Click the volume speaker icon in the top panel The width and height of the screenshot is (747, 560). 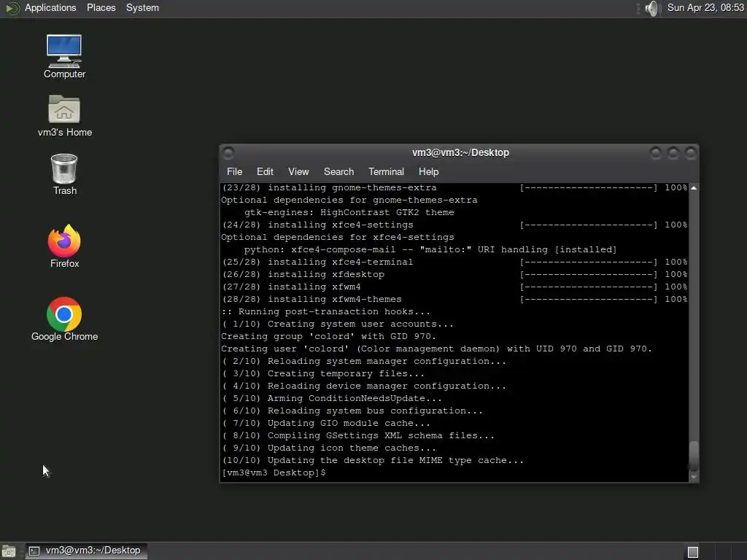click(x=651, y=8)
